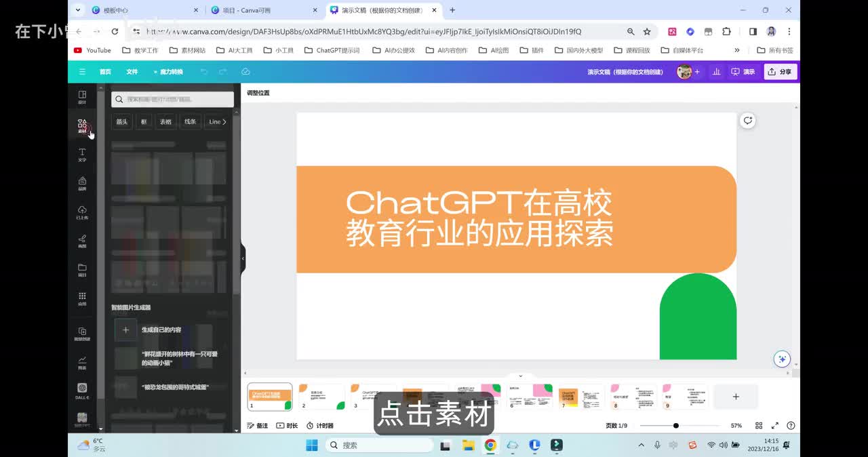868x457 pixels.
Task: Open the DALL·E app in sidebar
Action: coord(82,390)
